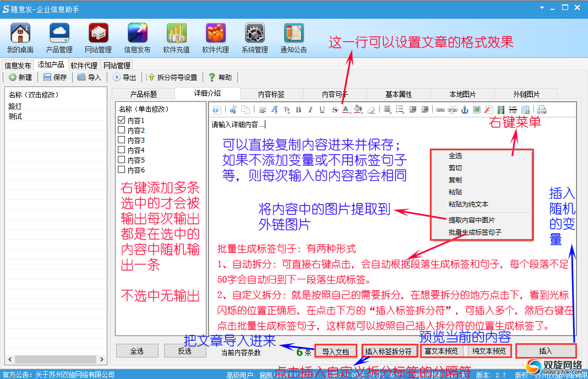The width and height of the screenshot is (588, 379).
Task: Click the cut scissors icon
Action: tap(233, 110)
